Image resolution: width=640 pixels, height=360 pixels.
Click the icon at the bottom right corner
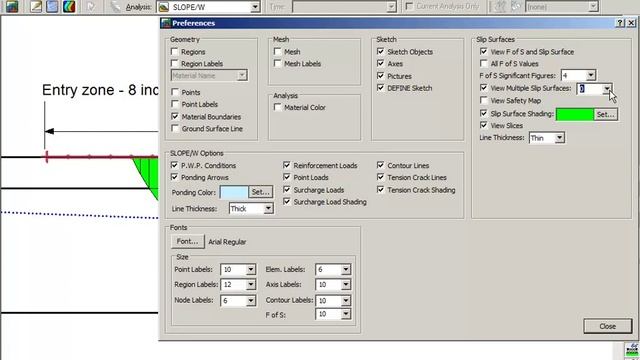632,350
